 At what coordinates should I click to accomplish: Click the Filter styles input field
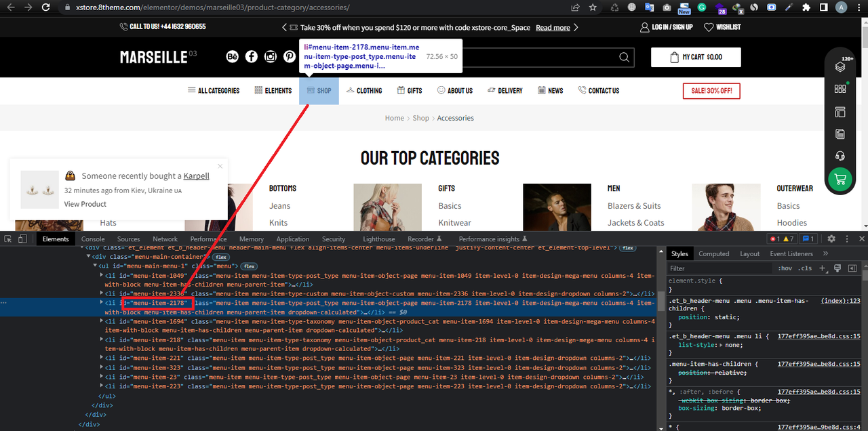[x=720, y=268]
